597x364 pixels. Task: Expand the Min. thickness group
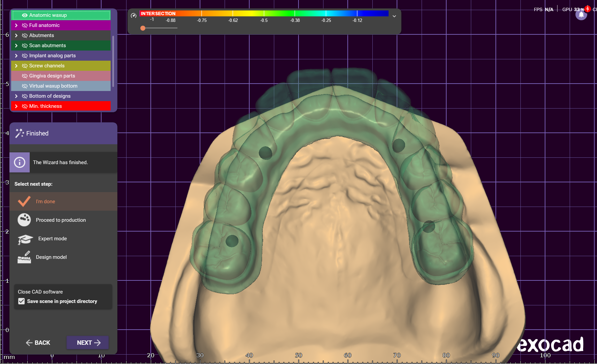(x=16, y=106)
